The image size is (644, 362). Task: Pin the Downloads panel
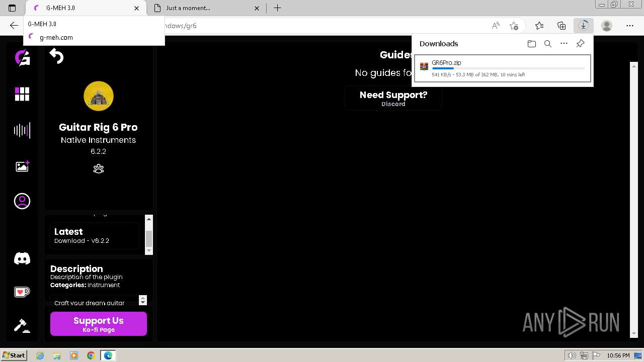[580, 44]
